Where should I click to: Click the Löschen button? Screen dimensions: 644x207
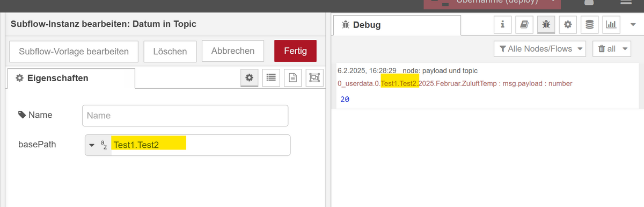coord(170,51)
